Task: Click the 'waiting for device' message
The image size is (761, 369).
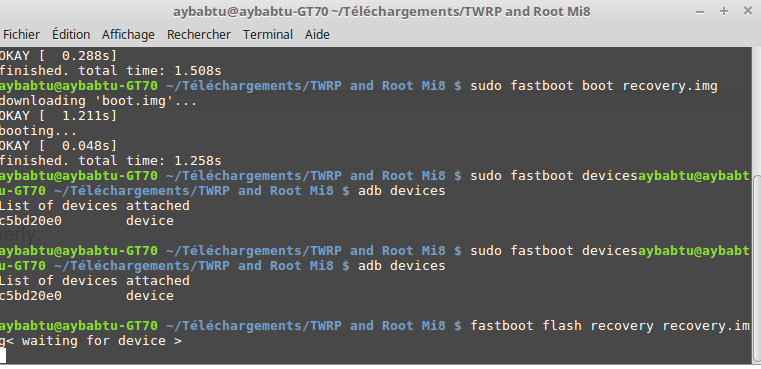Action: coord(95,341)
